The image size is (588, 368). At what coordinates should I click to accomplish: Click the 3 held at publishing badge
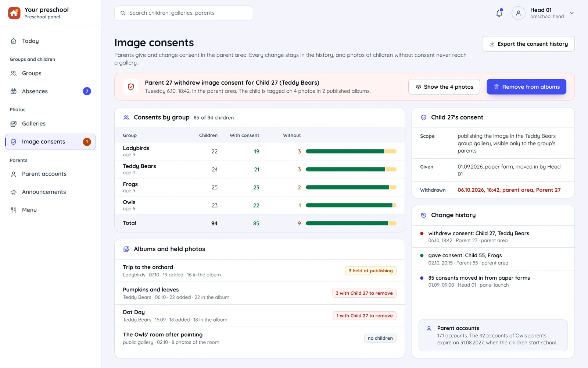point(370,271)
